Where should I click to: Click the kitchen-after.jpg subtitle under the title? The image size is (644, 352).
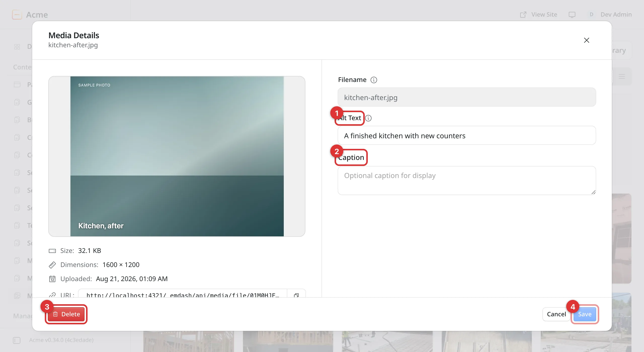click(x=73, y=45)
